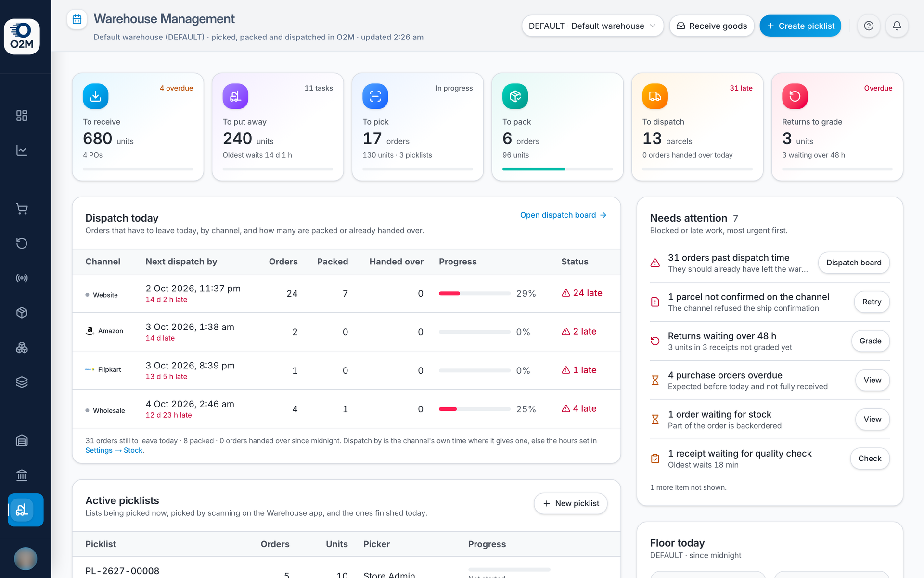Open the dashboard grid icon in sidebar
This screenshot has height=578, width=924.
[x=22, y=116]
